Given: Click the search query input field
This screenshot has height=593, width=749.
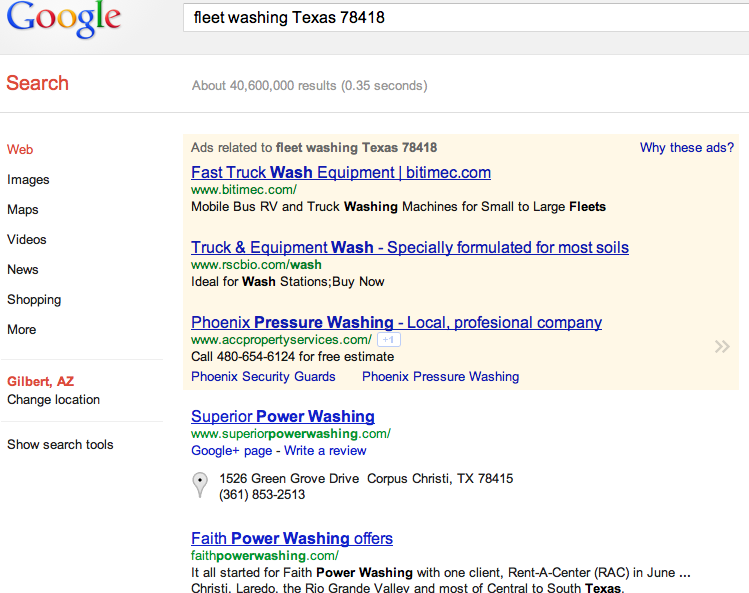Looking at the screenshot, I should coord(460,18).
